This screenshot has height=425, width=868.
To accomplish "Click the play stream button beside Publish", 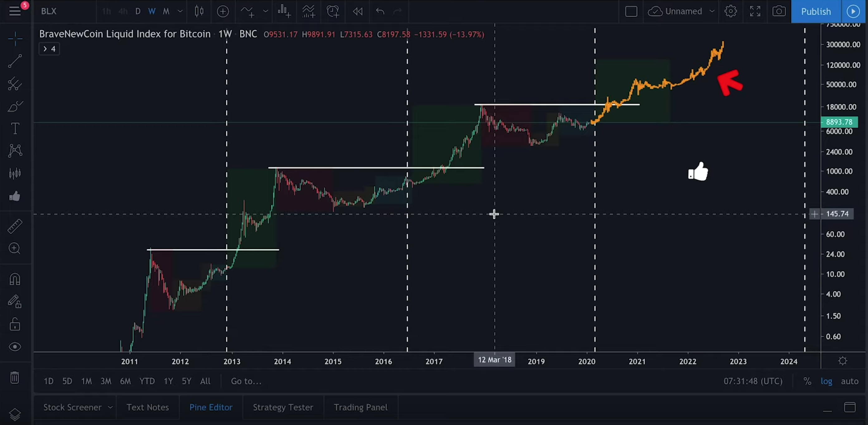I will (853, 12).
